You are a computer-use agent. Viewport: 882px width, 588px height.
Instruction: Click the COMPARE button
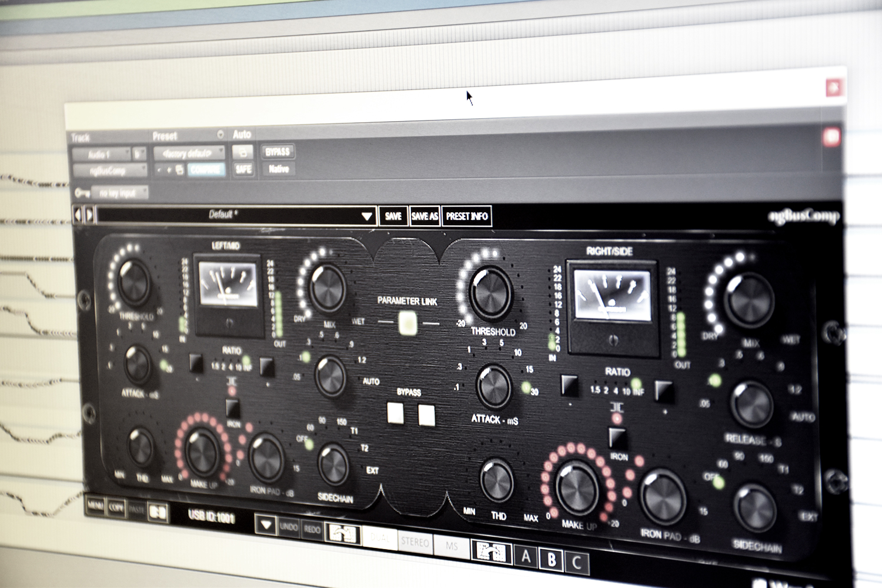point(206,170)
